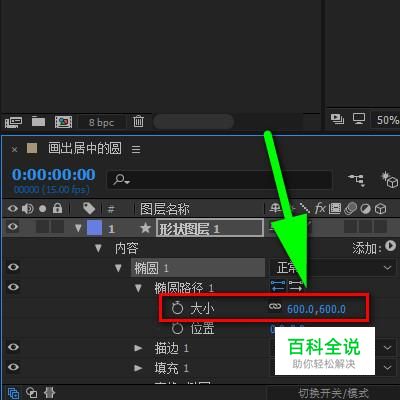Image resolution: width=400 pixels, height=400 pixels.
Task: Hide 描边 1 with its eye toggle
Action: pos(13,347)
